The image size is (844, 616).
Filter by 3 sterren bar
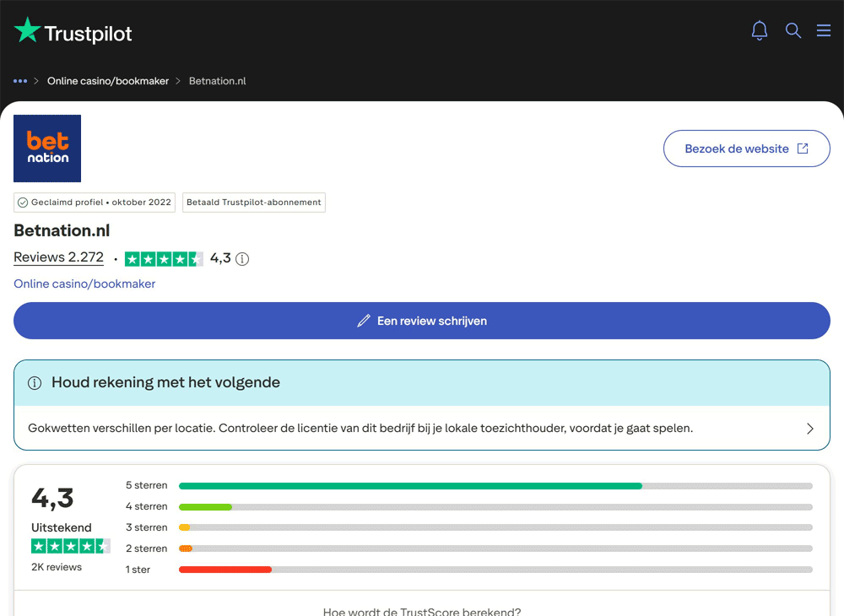(x=495, y=527)
